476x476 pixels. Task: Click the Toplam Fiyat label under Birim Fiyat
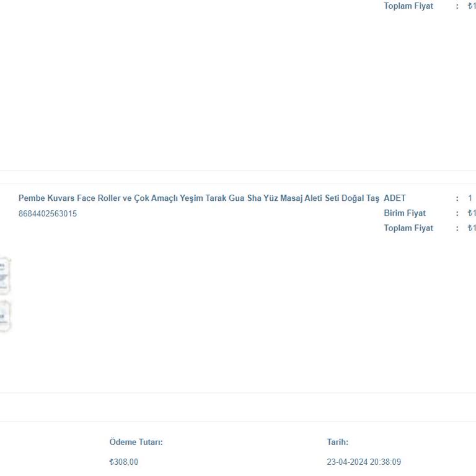[x=408, y=228]
